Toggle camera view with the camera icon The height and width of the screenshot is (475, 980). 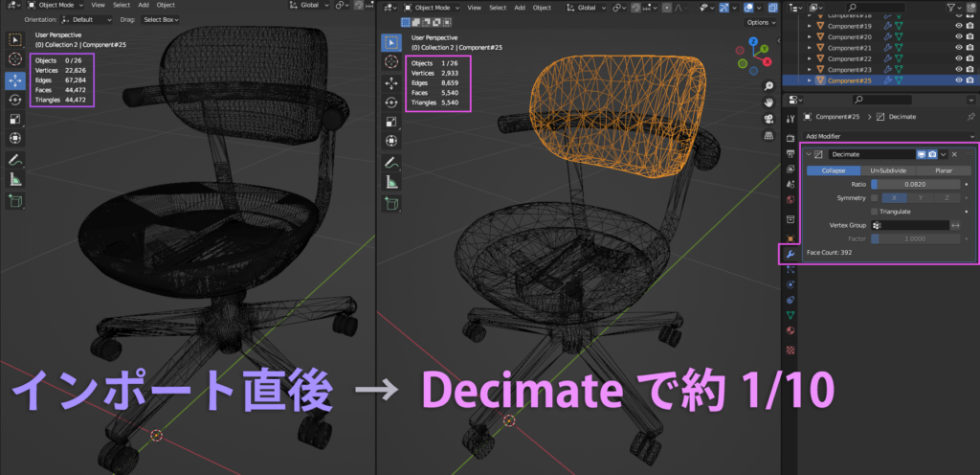coord(768,119)
